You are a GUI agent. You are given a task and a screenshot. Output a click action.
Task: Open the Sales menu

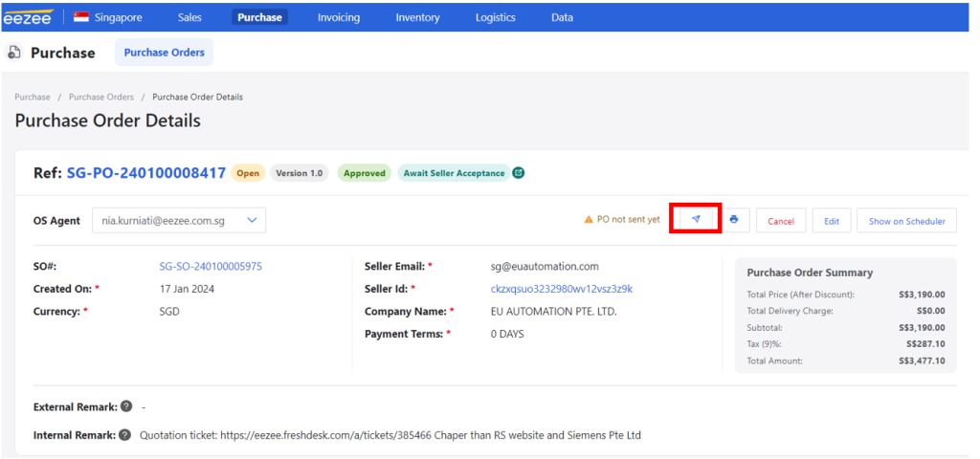coord(189,17)
